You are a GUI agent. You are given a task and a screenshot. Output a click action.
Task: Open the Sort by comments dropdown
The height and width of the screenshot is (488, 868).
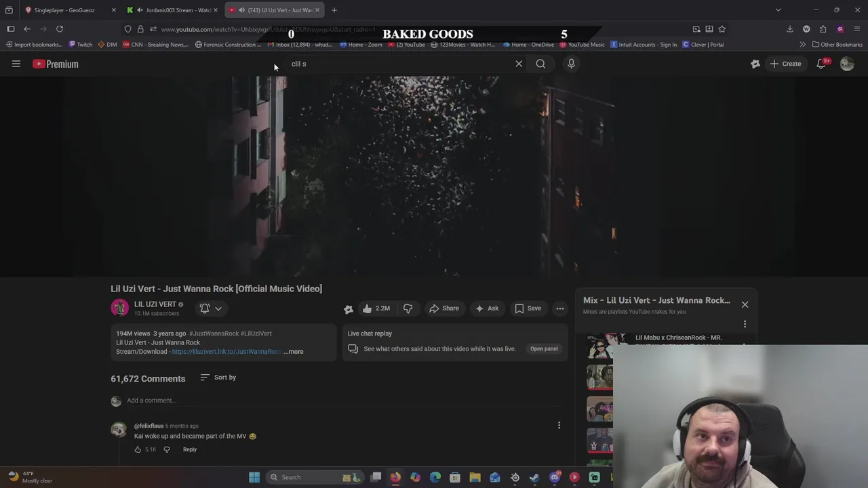218,378
